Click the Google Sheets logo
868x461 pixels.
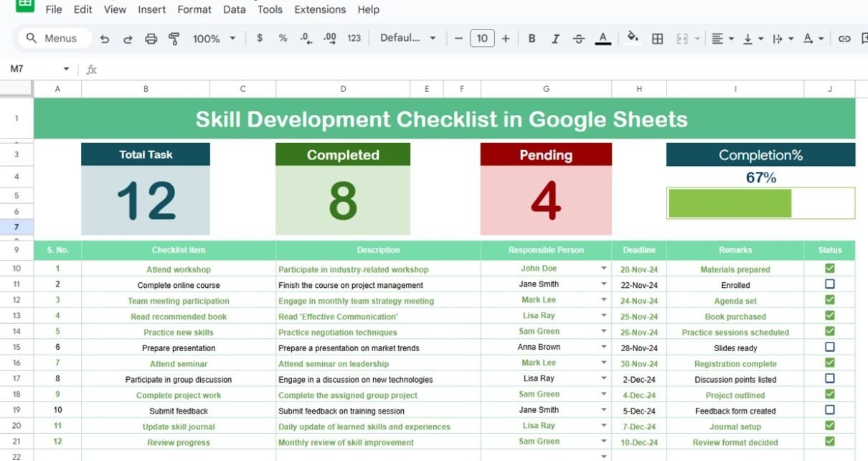point(24,5)
